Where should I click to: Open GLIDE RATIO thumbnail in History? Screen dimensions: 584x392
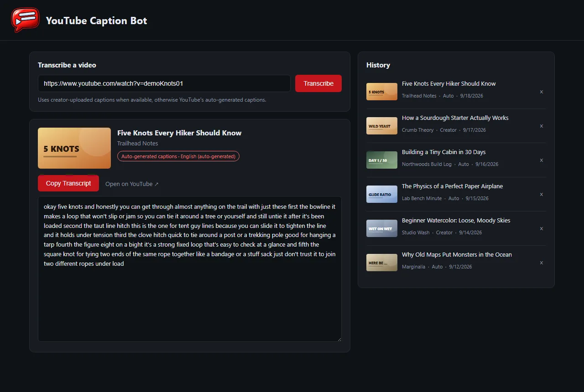point(382,194)
